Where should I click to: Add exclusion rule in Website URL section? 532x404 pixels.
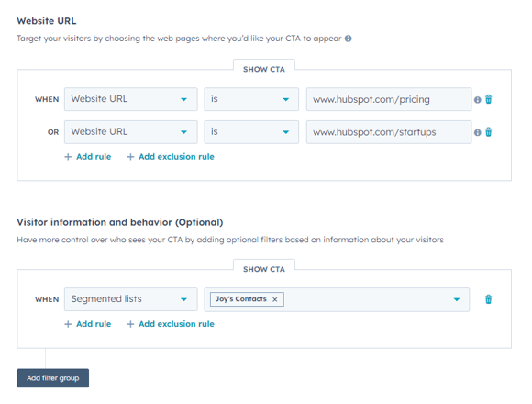(171, 157)
